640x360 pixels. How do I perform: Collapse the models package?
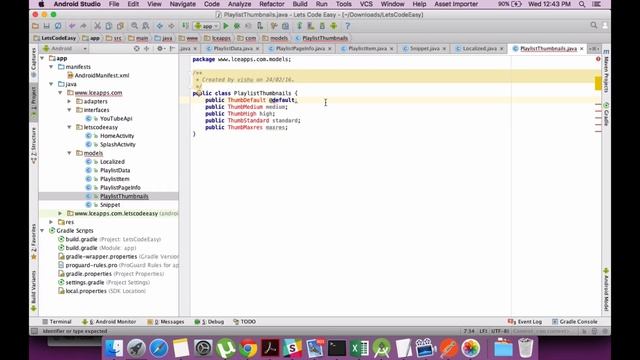pyautogui.click(x=69, y=153)
